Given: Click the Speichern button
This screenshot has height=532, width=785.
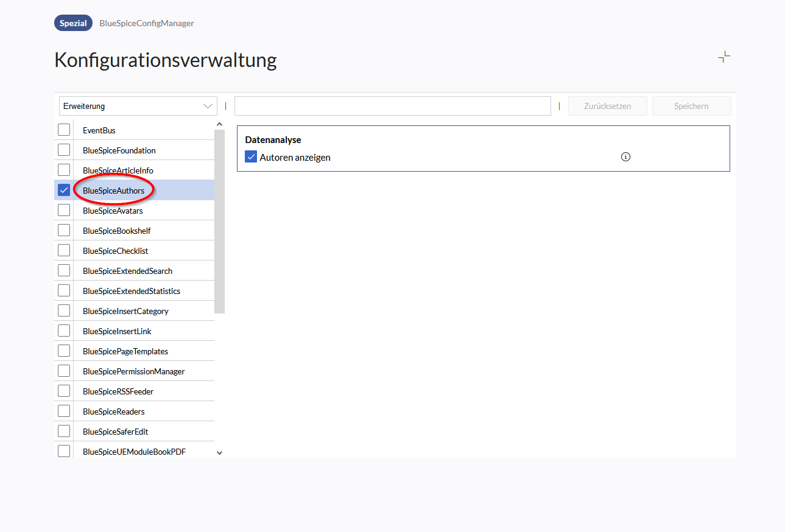Looking at the screenshot, I should tap(691, 106).
